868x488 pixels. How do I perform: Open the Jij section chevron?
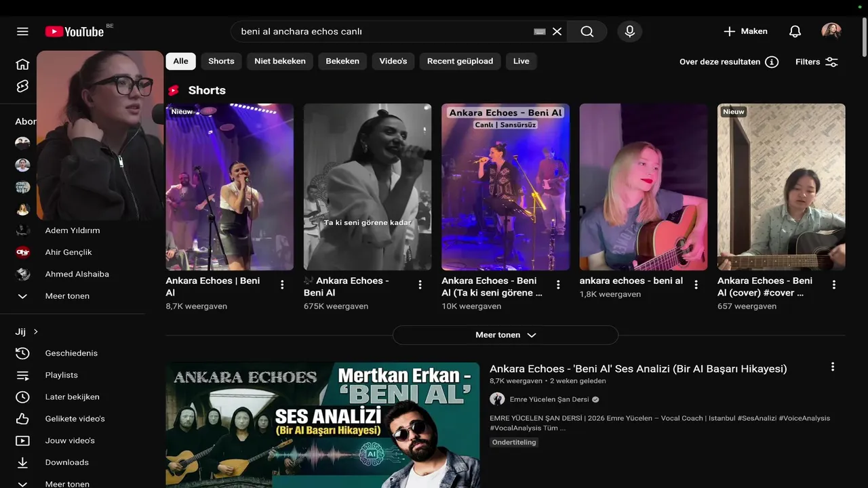[36, 331]
